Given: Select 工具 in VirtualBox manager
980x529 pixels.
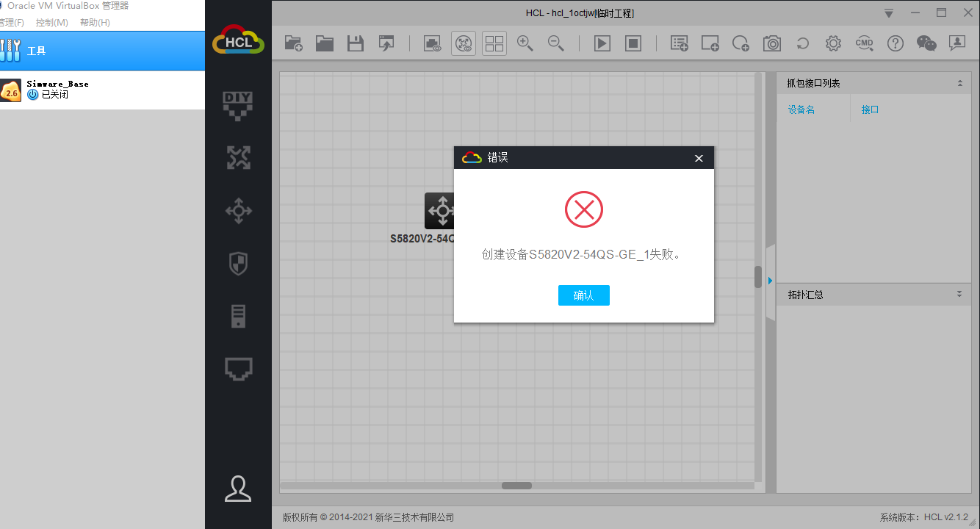Looking at the screenshot, I should (x=102, y=51).
